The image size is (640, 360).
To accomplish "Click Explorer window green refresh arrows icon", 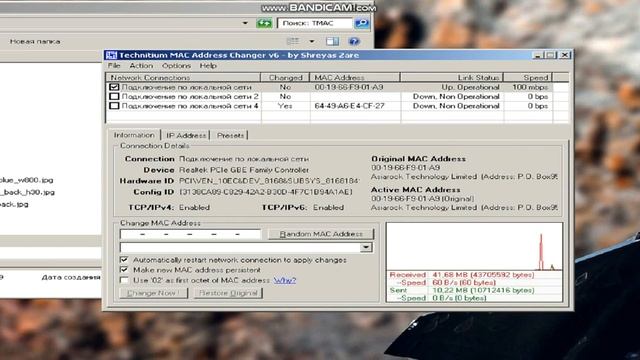I will click(264, 23).
